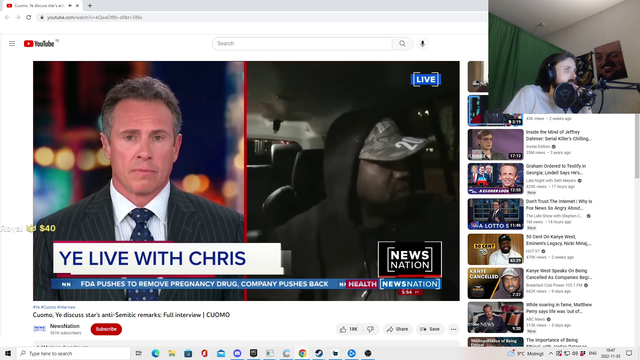Open the YouTube hamburger guide menu
Screen dimensions: 640x360
pyautogui.click(x=12, y=43)
